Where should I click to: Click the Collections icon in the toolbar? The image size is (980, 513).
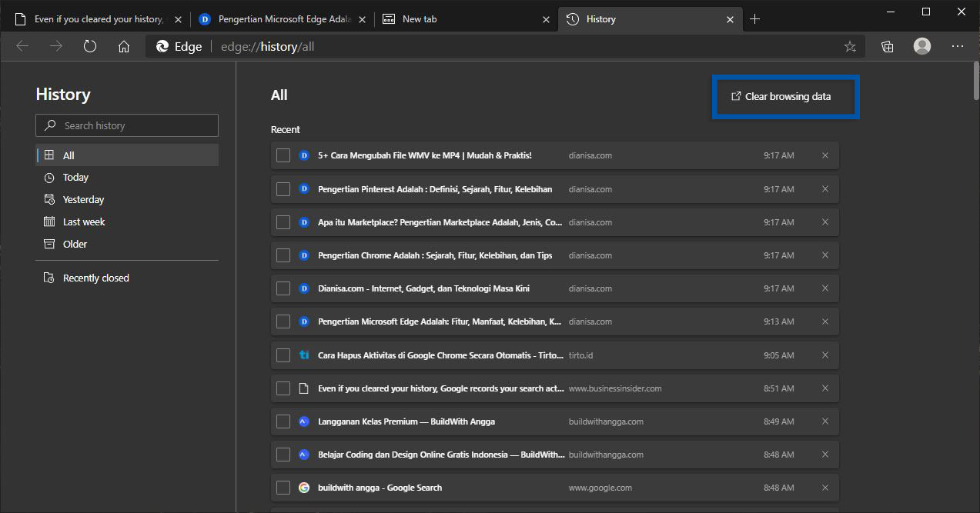point(886,46)
